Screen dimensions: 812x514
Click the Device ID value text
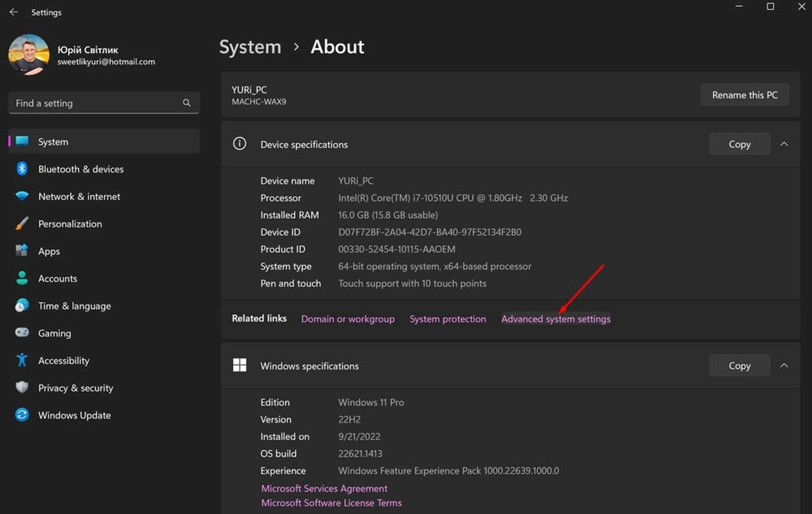[430, 232]
